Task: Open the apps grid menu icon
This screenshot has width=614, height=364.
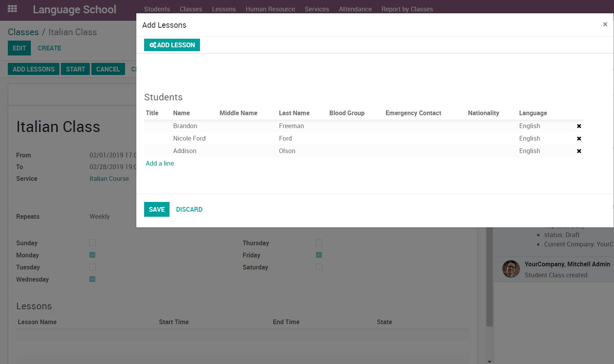Action: pyautogui.click(x=12, y=9)
